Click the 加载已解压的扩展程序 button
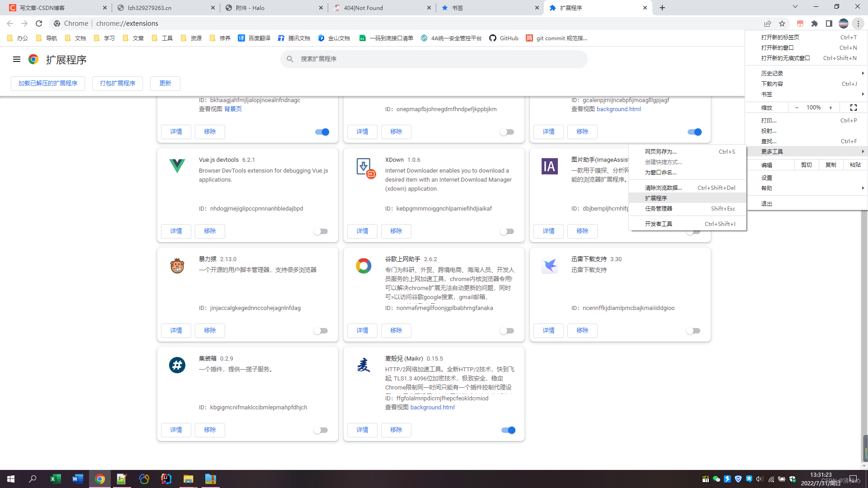Screen dimensions: 868x488 click(47, 83)
